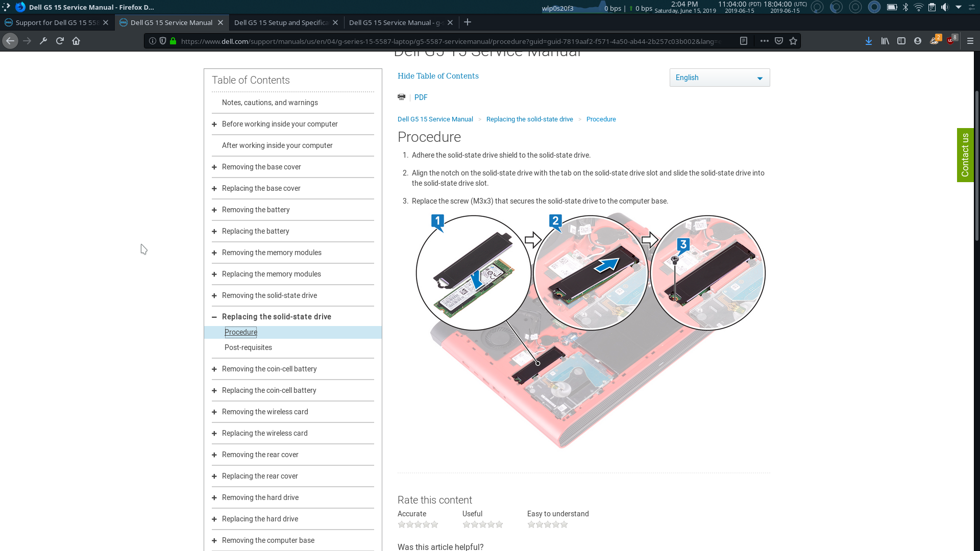Collapse Replacing the solid-state drive section
Screen dimensions: 980x551
coord(214,317)
